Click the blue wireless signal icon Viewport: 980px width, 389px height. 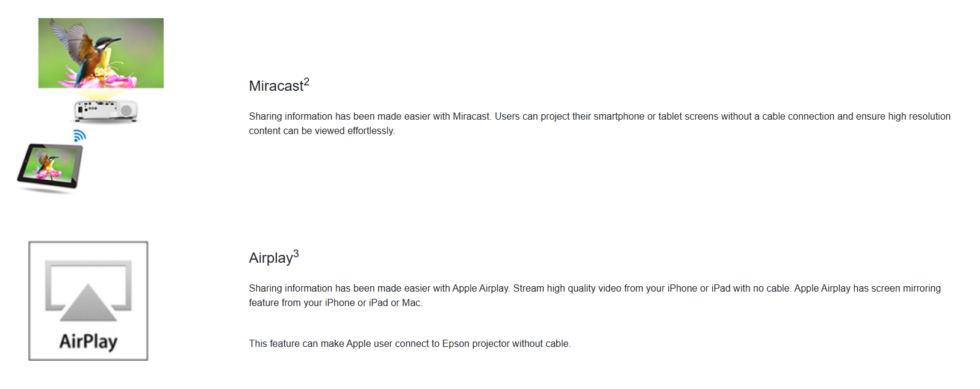pos(79,136)
